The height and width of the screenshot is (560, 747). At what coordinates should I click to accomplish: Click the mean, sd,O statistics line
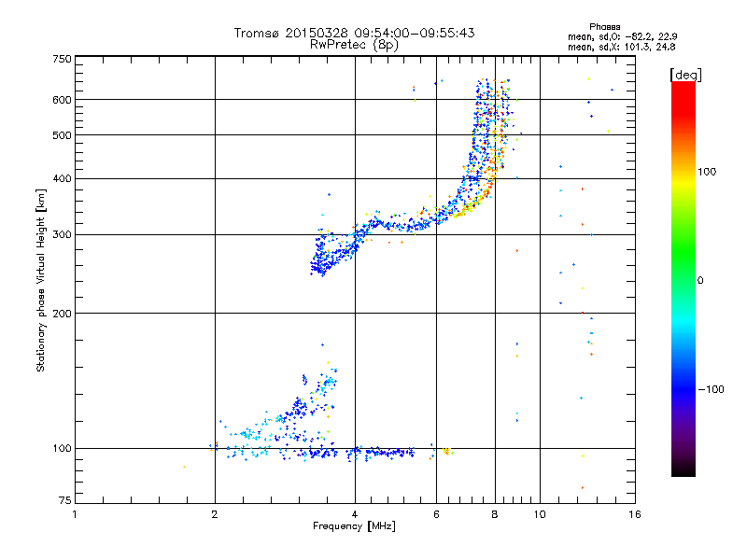[608, 36]
